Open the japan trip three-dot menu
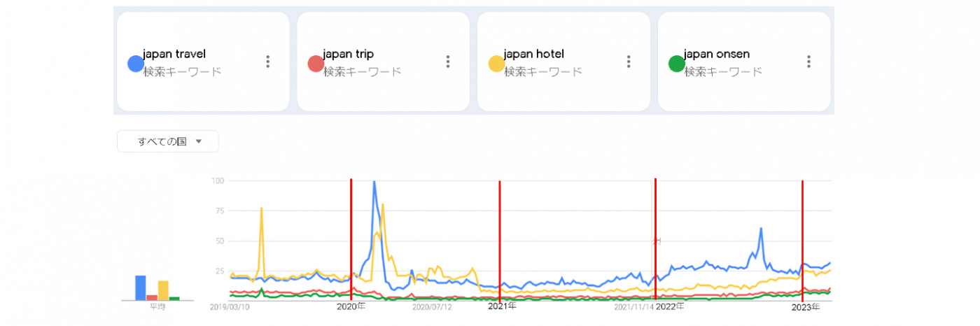Image resolution: width=980 pixels, height=326 pixels. pyautogui.click(x=448, y=62)
